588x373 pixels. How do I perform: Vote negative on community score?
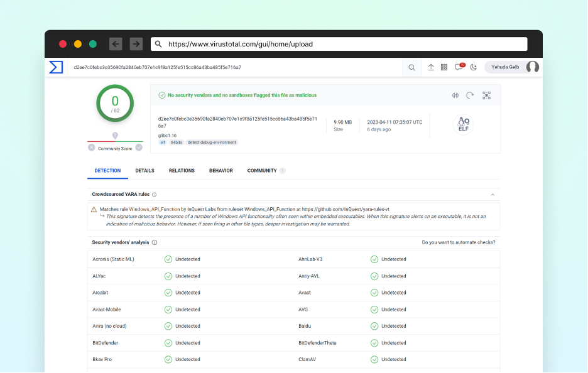[x=92, y=148]
